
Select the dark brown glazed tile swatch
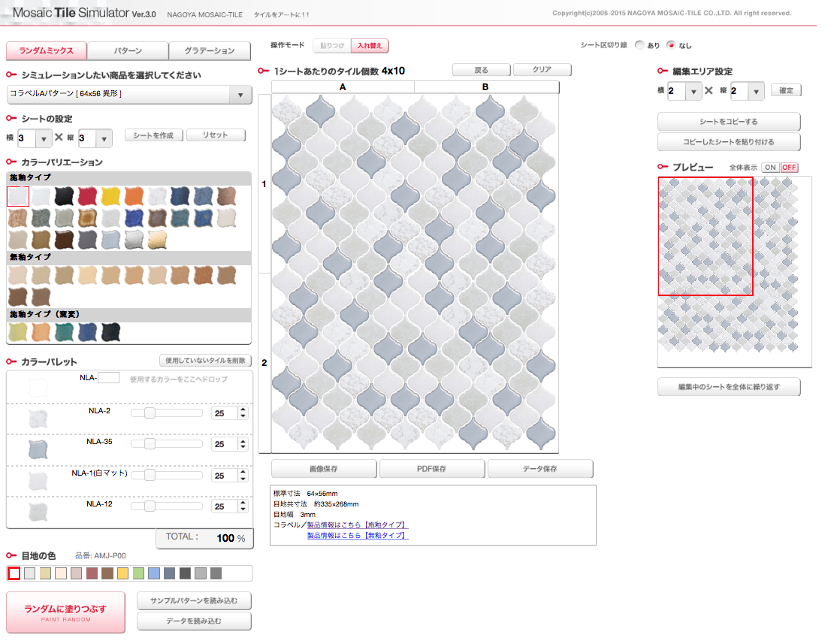pyautogui.click(x=65, y=240)
